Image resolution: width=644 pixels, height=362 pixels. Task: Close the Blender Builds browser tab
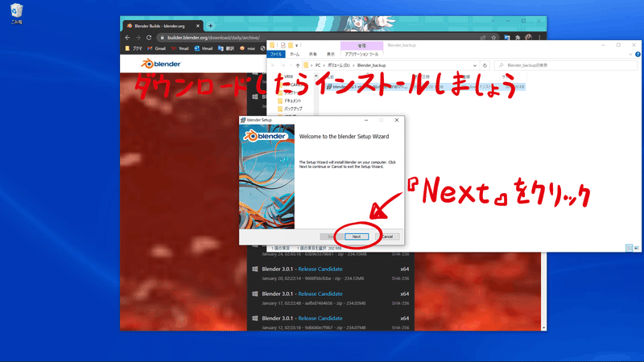click(197, 26)
